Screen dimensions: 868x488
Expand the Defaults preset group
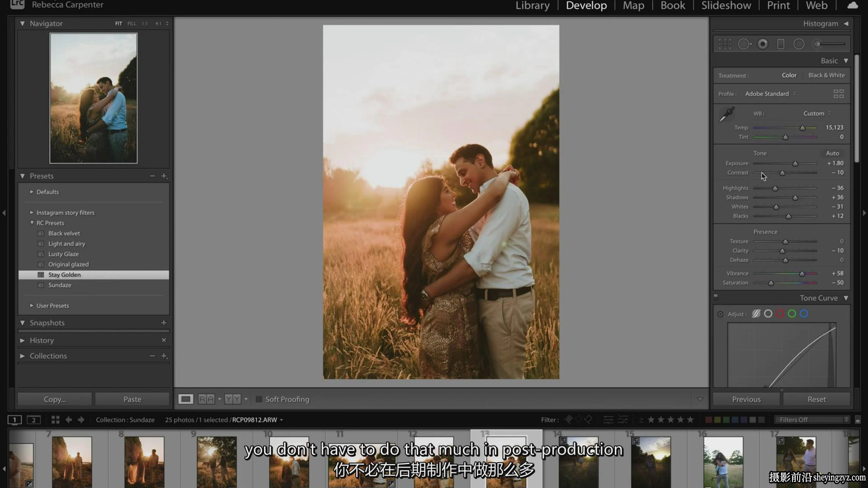(x=32, y=192)
